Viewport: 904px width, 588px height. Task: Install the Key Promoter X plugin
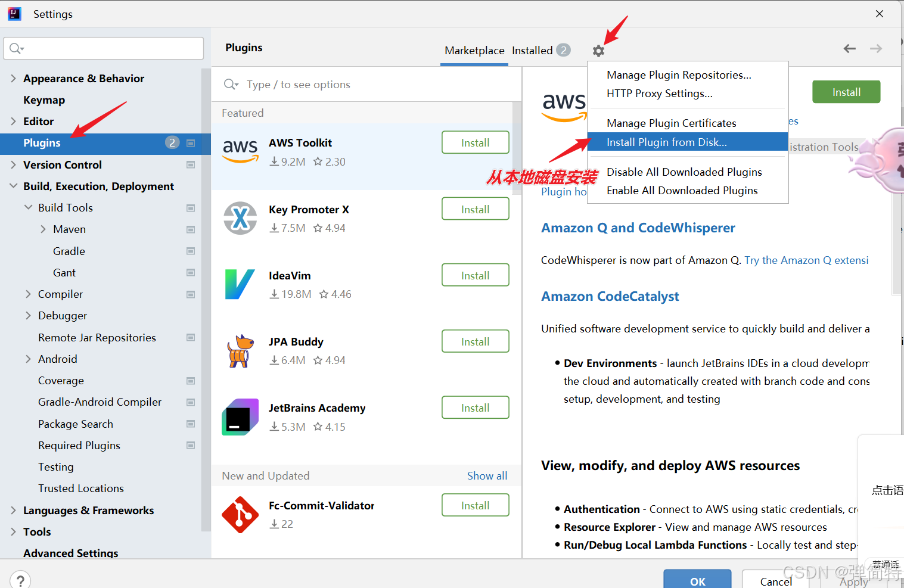475,209
